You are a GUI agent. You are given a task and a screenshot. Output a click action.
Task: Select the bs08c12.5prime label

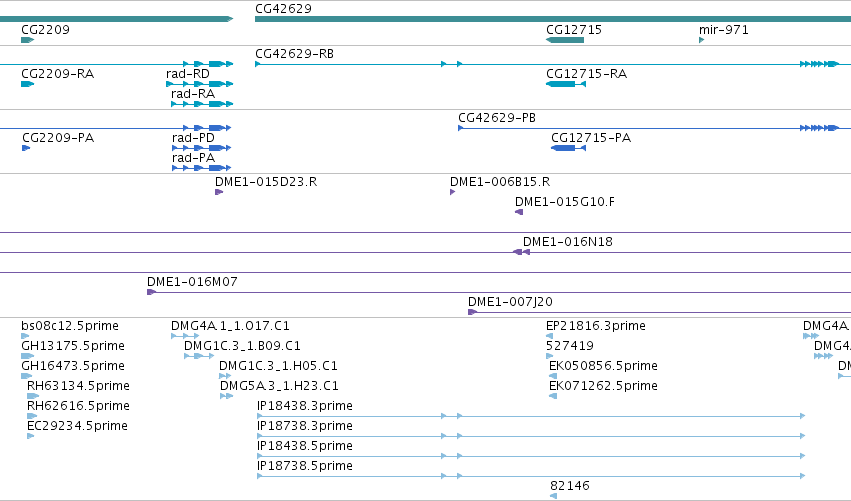[70, 326]
